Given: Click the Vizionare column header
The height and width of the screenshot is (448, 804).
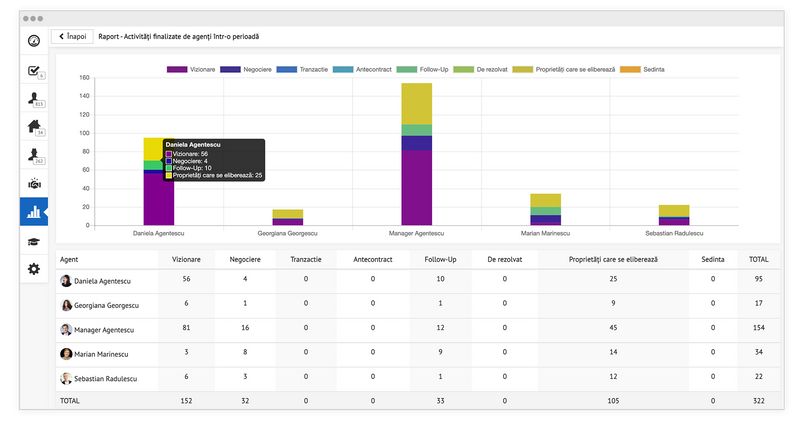Looking at the screenshot, I should (186, 259).
